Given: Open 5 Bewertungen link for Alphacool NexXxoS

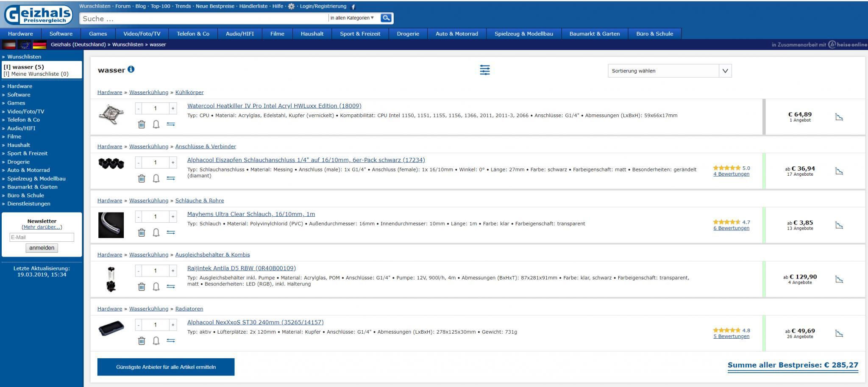Looking at the screenshot, I should [x=731, y=337].
